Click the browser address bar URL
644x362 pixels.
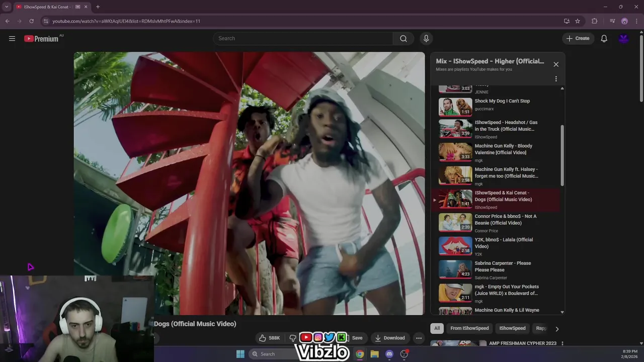126,21
